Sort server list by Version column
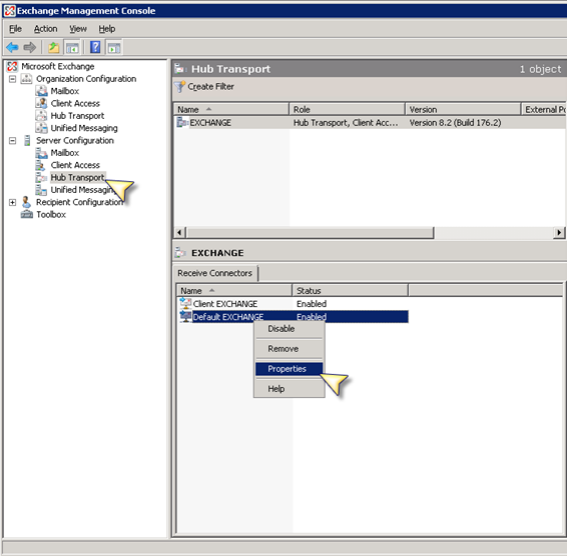Viewport: 567px width, 556px height. click(x=463, y=110)
